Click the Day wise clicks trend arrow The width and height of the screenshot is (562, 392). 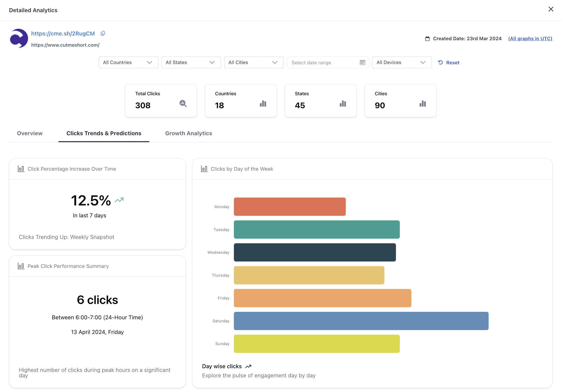[x=248, y=366]
